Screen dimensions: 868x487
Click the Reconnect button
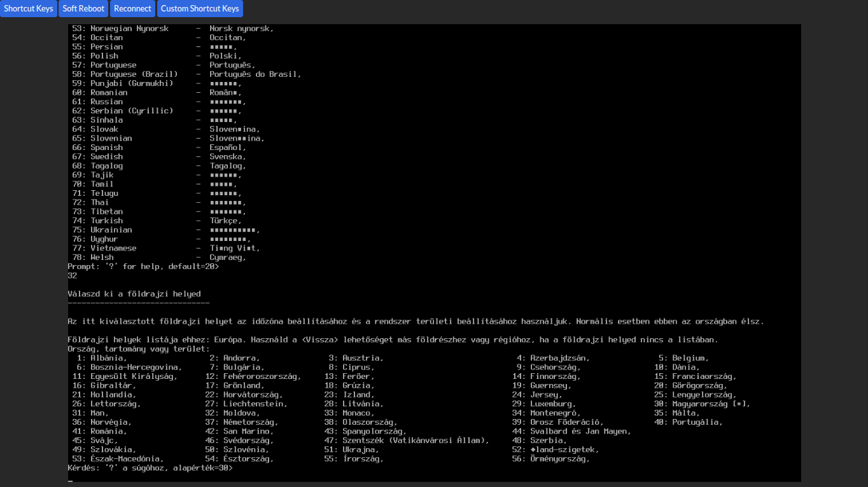point(132,9)
